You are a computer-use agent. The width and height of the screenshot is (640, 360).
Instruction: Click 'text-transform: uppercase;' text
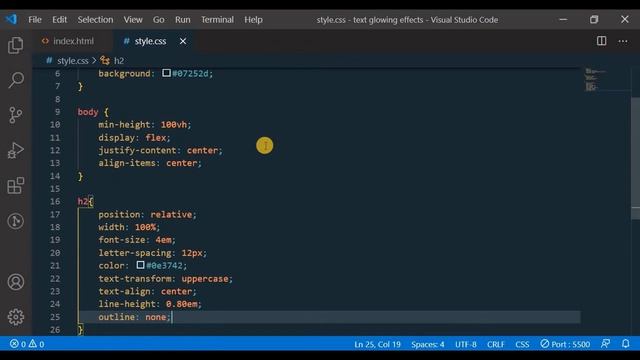tap(165, 278)
